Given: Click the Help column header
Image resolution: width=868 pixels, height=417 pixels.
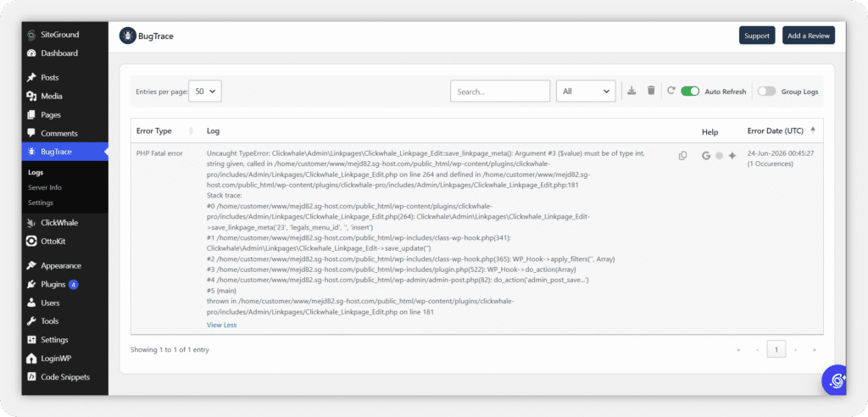Looking at the screenshot, I should [709, 132].
